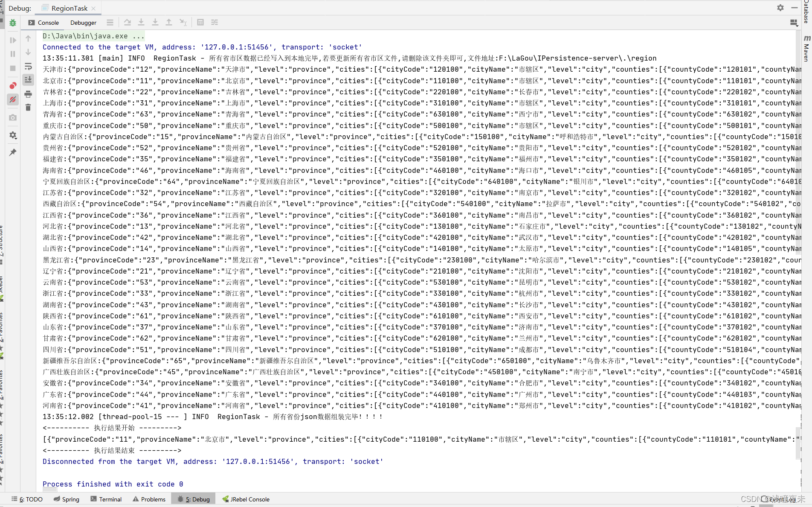Click the 内蒙古自治区 output line
Viewport: 812px width, 507px height.
pyautogui.click(x=422, y=137)
